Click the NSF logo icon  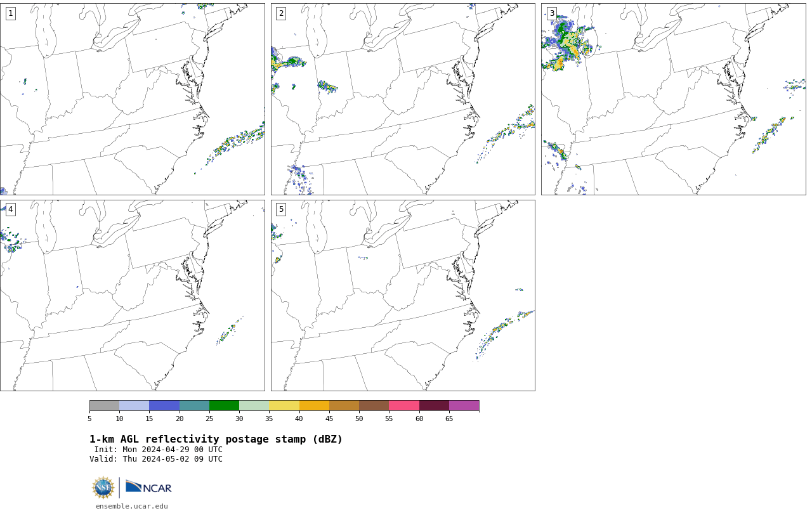(x=103, y=488)
